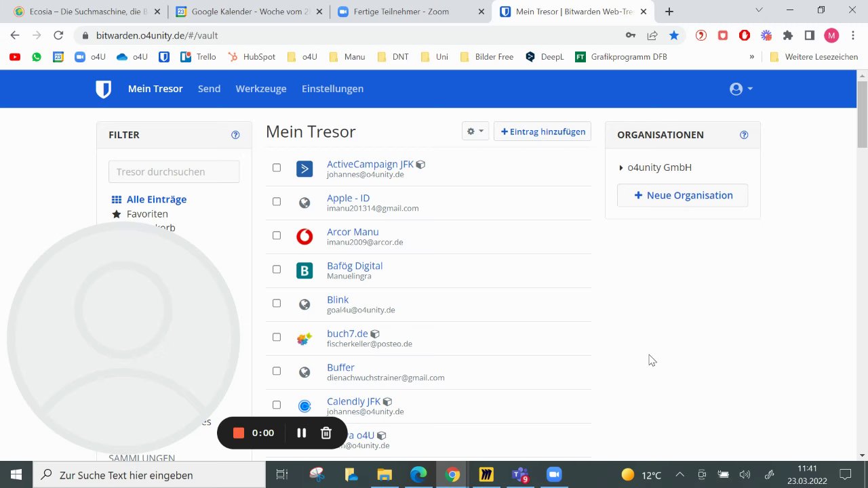Select the Apple - ID checkbox
The height and width of the screenshot is (488, 868).
(277, 201)
